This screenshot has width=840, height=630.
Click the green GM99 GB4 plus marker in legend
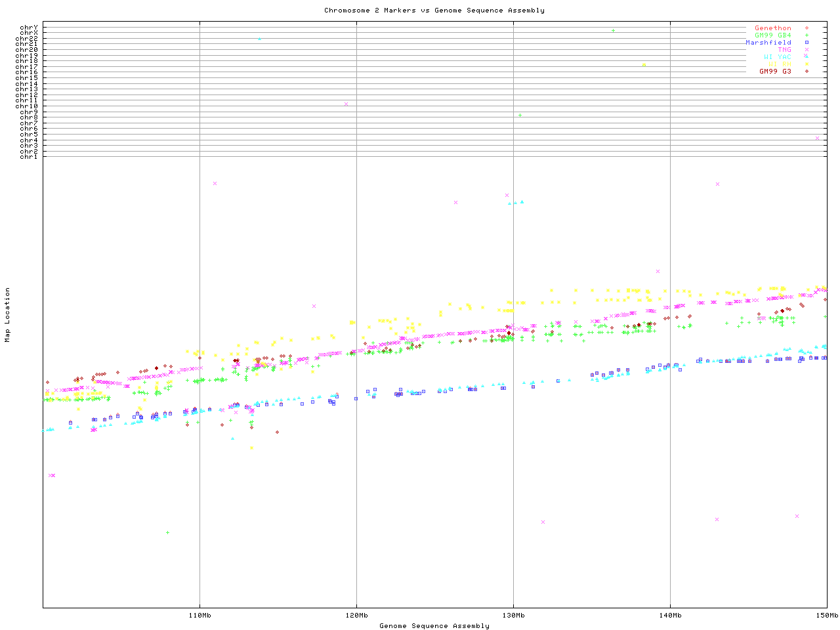coord(807,35)
